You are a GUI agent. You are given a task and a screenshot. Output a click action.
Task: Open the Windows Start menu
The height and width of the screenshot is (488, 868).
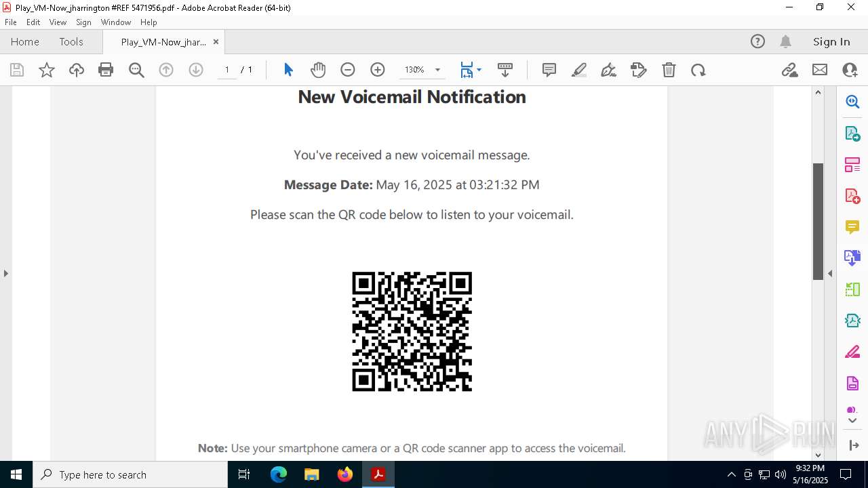tap(16, 474)
